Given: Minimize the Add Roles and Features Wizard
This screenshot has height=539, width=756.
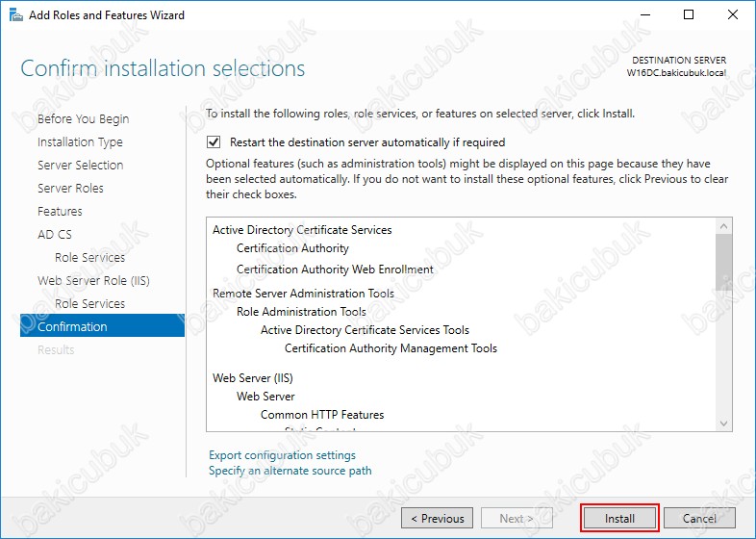Looking at the screenshot, I should (x=645, y=15).
